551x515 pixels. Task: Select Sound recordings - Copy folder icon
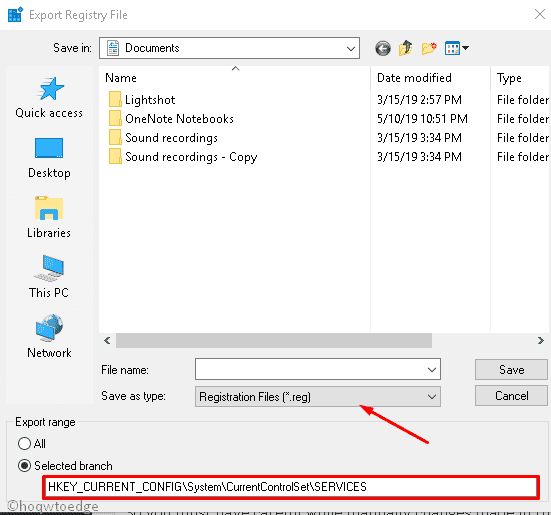[x=115, y=156]
